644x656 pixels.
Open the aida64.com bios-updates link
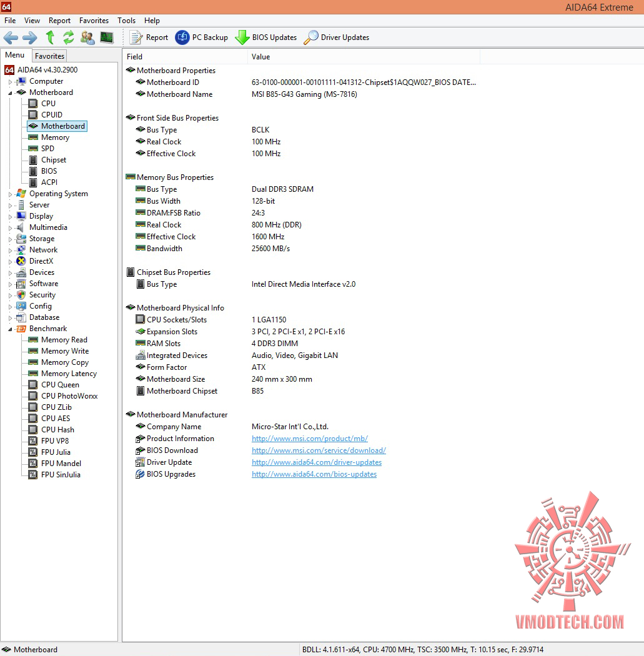click(314, 474)
